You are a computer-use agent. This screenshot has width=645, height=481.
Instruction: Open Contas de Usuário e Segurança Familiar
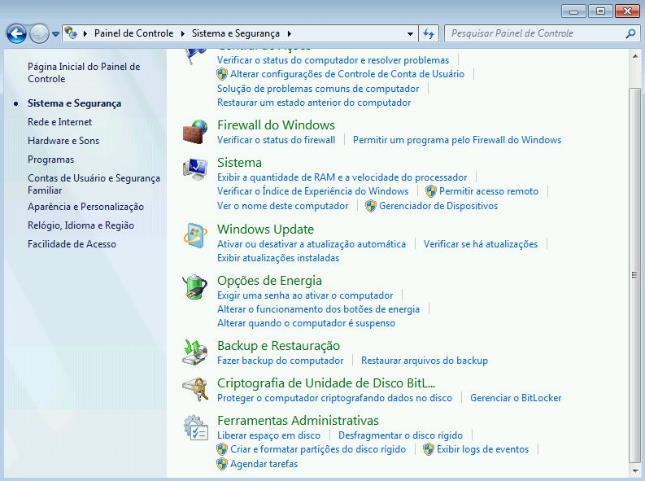coord(94,184)
